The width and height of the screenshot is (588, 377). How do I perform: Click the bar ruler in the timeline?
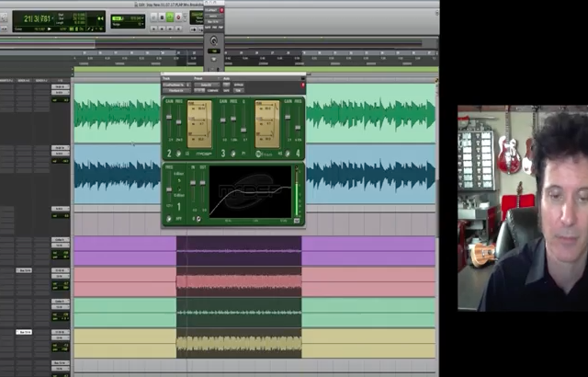pyautogui.click(x=256, y=53)
